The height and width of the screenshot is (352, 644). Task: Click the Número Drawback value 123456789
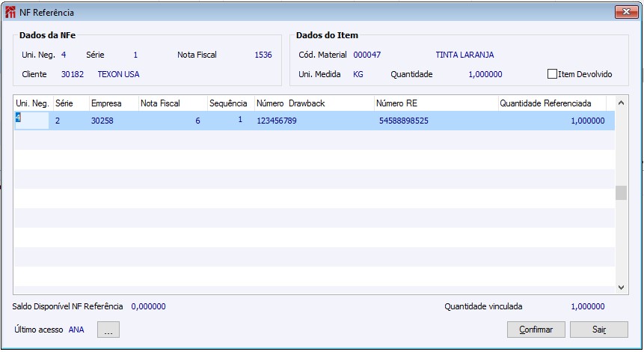click(x=277, y=121)
